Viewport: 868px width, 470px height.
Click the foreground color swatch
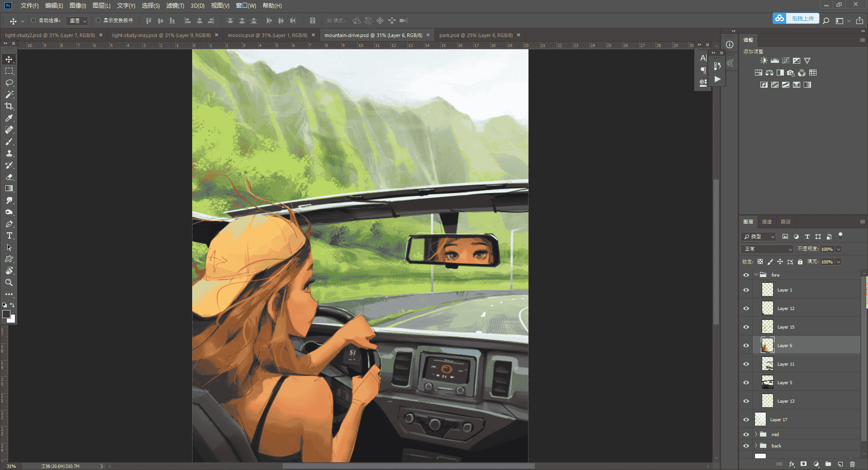[6, 314]
